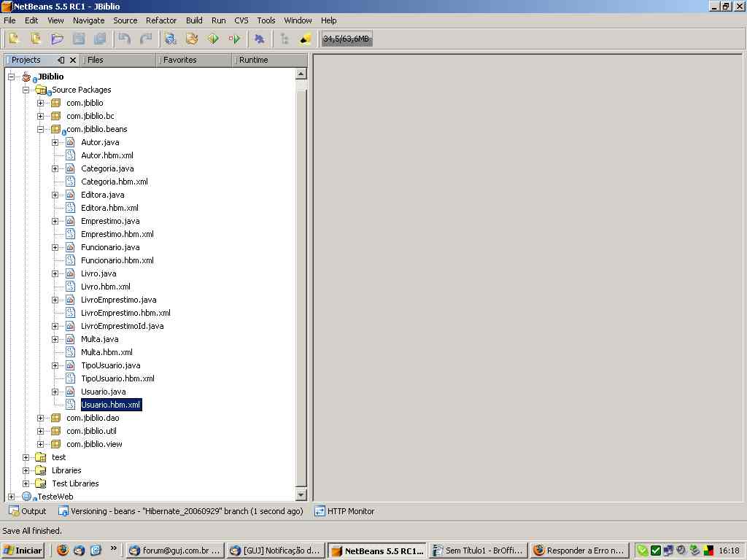Click the Projects tree scroll-down arrow
The height and width of the screenshot is (560, 747).
[301, 495]
